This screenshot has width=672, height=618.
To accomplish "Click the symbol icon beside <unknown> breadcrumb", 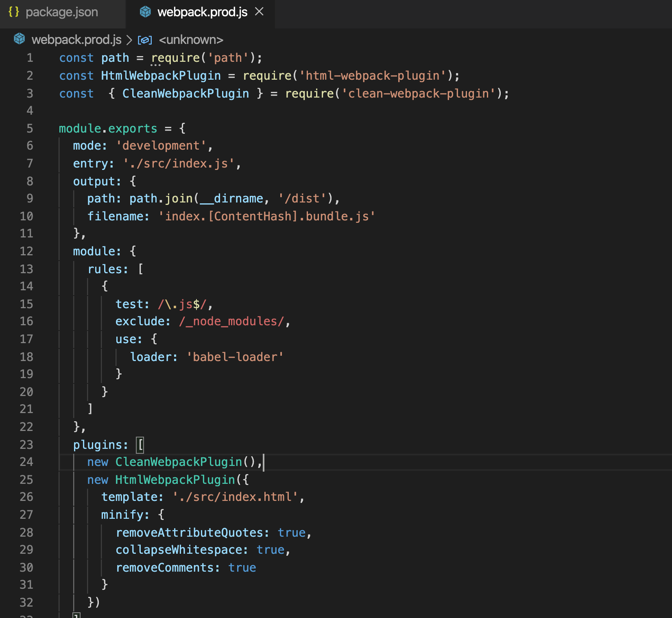I will pos(144,39).
